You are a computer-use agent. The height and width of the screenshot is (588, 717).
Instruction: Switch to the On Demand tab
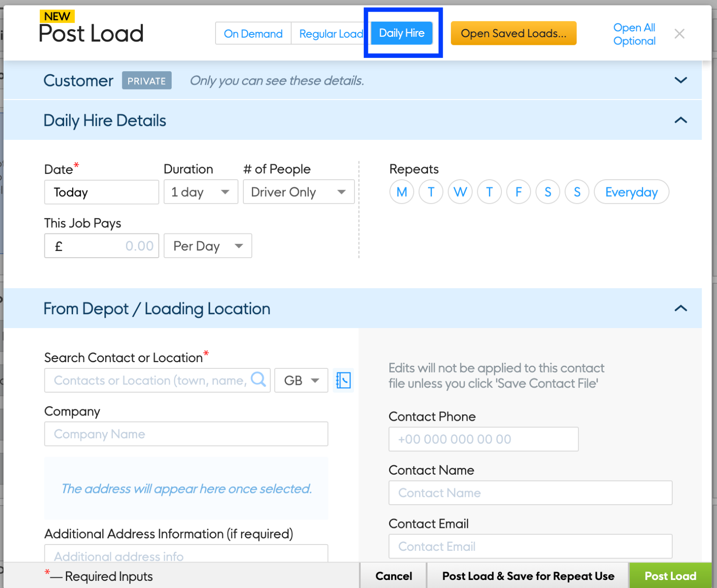coord(253,34)
